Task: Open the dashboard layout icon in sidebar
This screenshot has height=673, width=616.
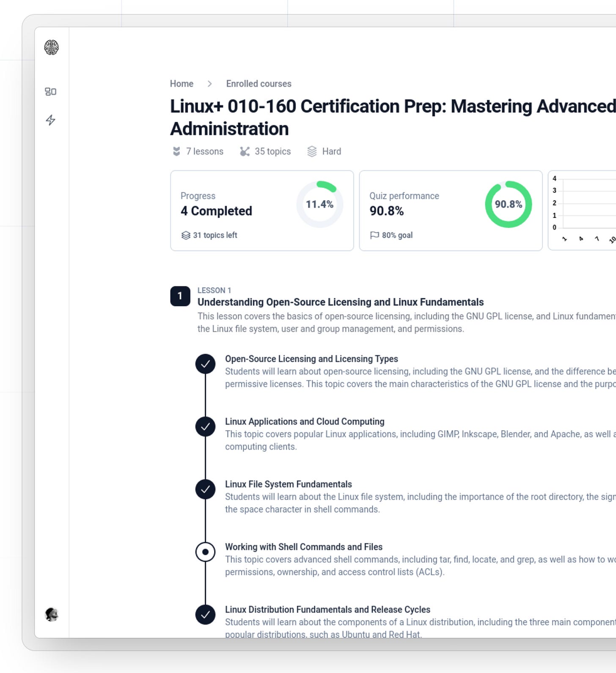Action: (51, 91)
